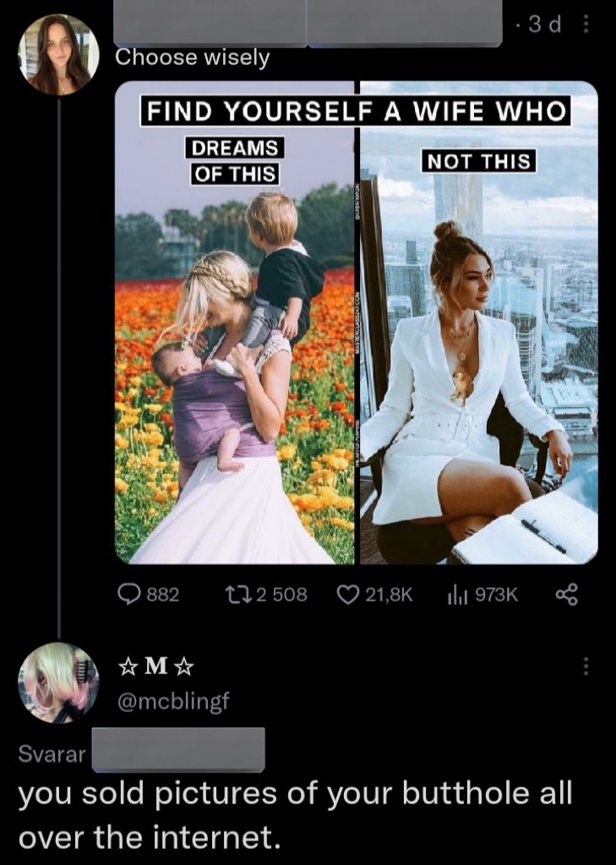The image size is (616, 865).
Task: Click the 3 d timestamp
Action: pyautogui.click(x=543, y=25)
